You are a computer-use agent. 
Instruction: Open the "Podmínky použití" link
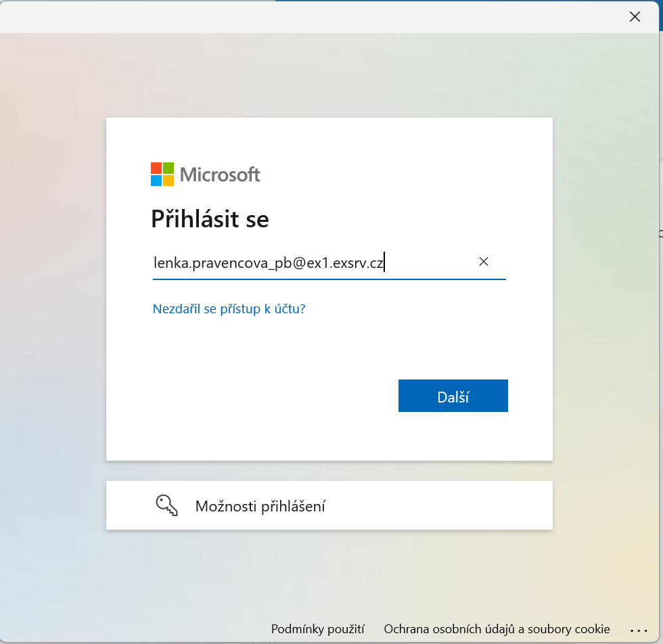pyautogui.click(x=318, y=629)
